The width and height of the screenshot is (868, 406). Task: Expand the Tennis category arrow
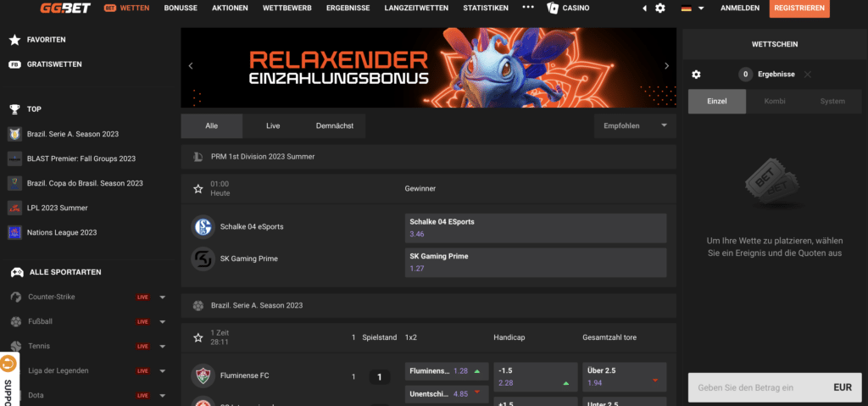(162, 347)
